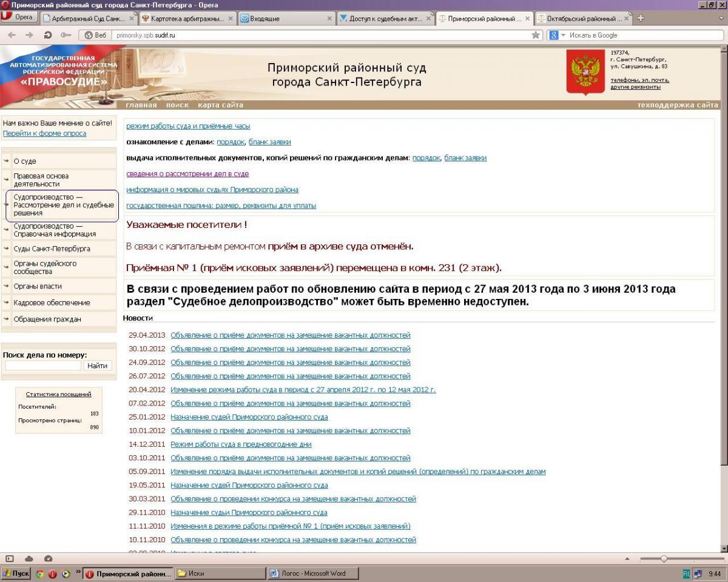Expand the 'Суды Санкт-Петербурга' sidebar item
This screenshot has width=728, height=582.
(x=52, y=249)
